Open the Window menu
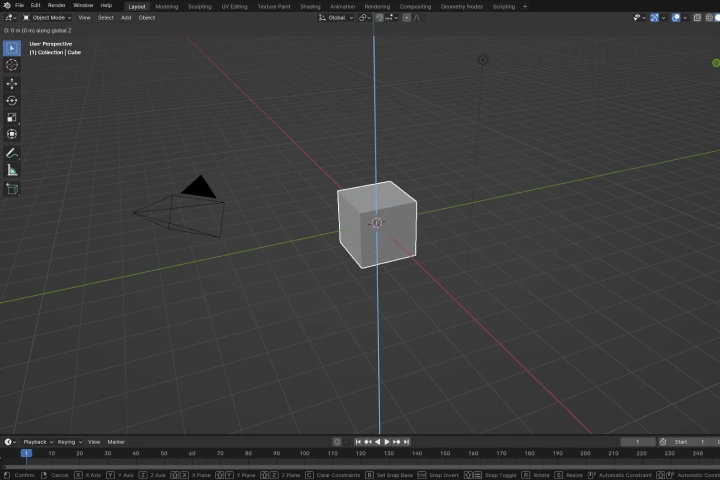 coord(83,6)
